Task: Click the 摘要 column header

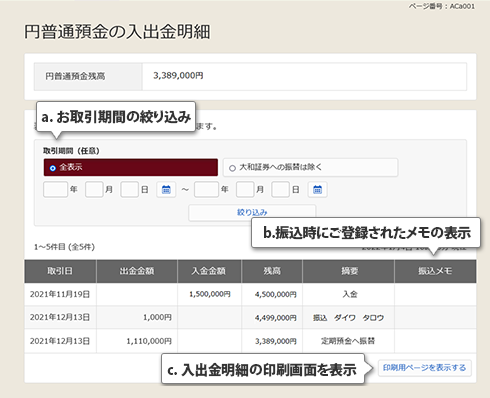Action: (x=349, y=271)
